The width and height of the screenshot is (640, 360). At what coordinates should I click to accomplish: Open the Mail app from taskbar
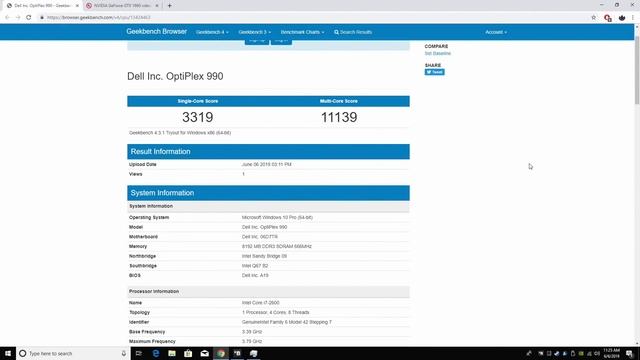[x=204, y=353]
